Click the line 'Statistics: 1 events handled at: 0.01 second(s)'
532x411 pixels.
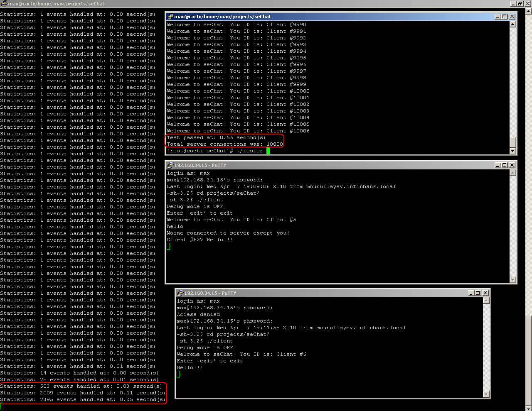tap(78, 366)
